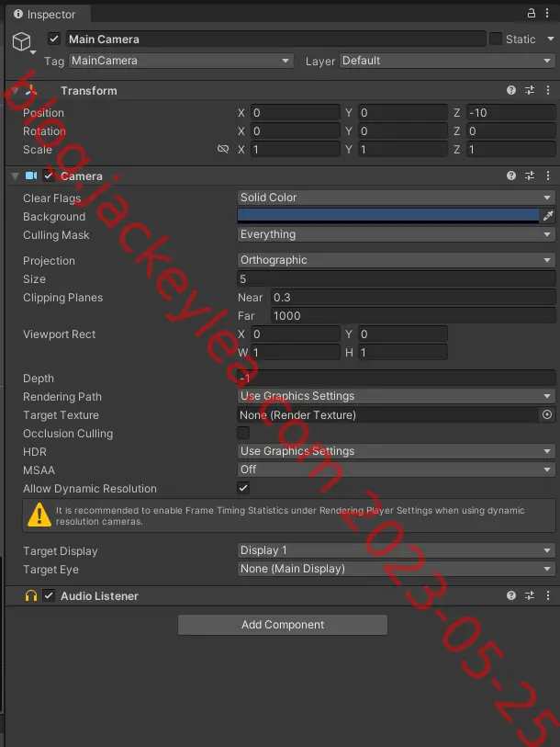This screenshot has height=747, width=560.
Task: Open Transform component more options menu
Action: (x=548, y=90)
